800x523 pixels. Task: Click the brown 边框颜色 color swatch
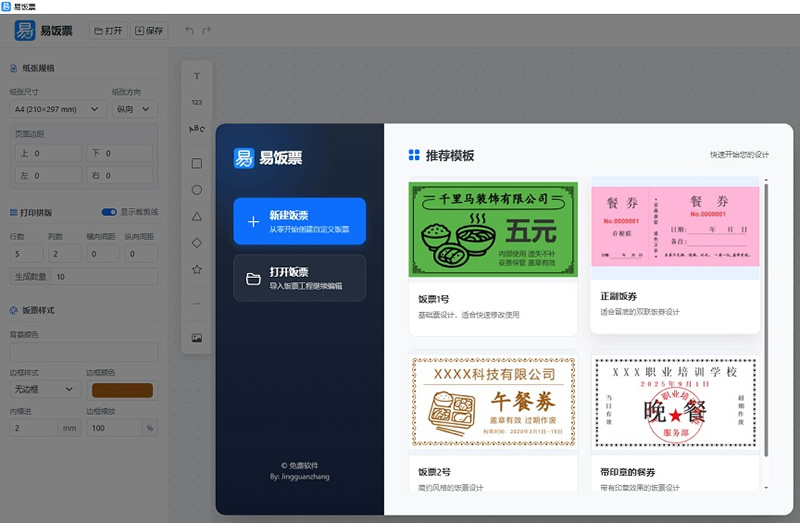click(x=122, y=390)
